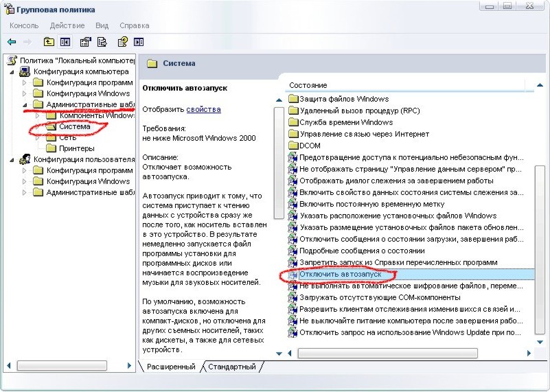Click the Show/Hide action pane icon

(x=139, y=42)
